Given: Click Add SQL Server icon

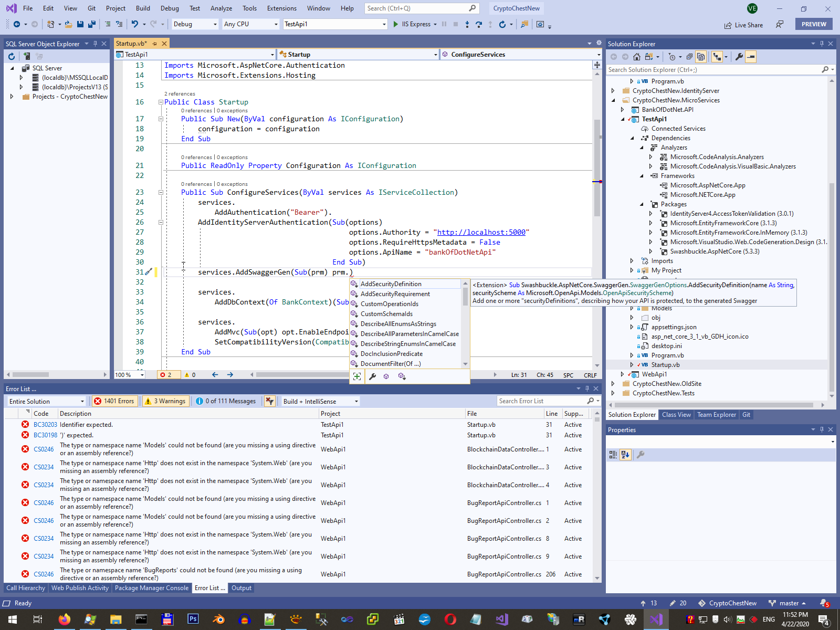Looking at the screenshot, I should 26,56.
